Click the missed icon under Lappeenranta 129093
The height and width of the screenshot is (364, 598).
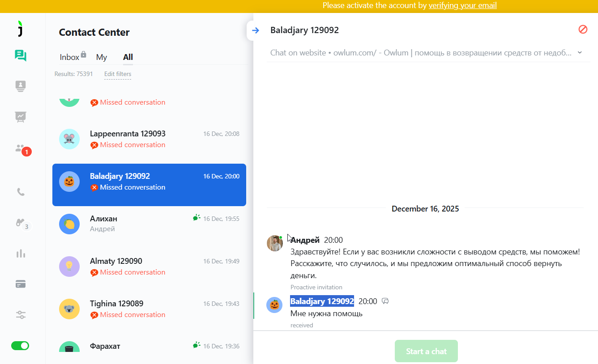[x=94, y=145]
